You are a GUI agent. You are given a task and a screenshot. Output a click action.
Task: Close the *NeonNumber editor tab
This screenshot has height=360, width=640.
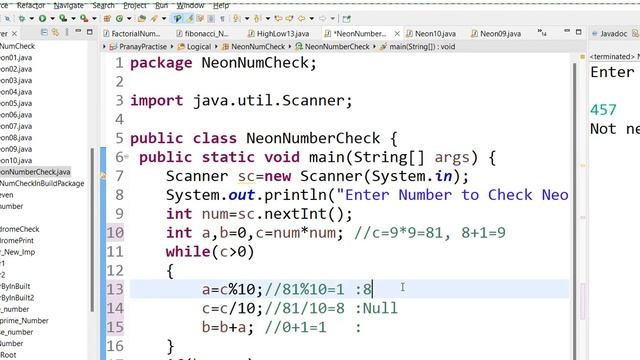(397, 33)
